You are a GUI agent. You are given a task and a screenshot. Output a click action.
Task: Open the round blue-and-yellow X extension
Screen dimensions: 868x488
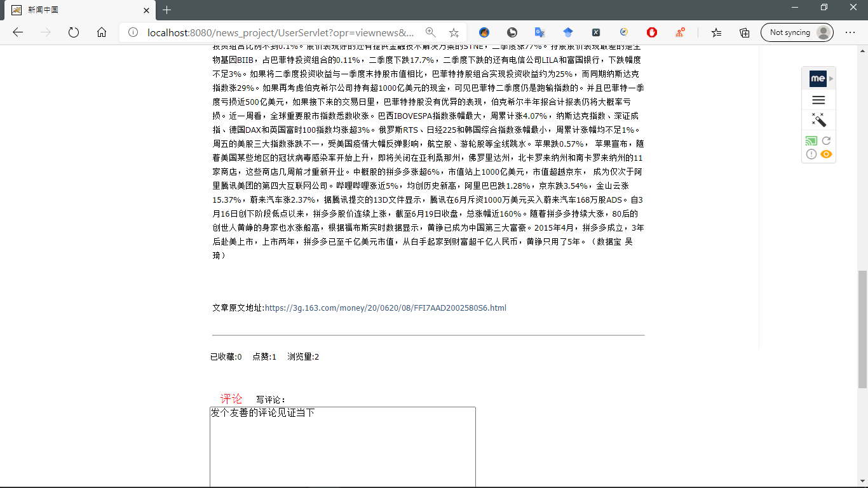[x=624, y=32]
